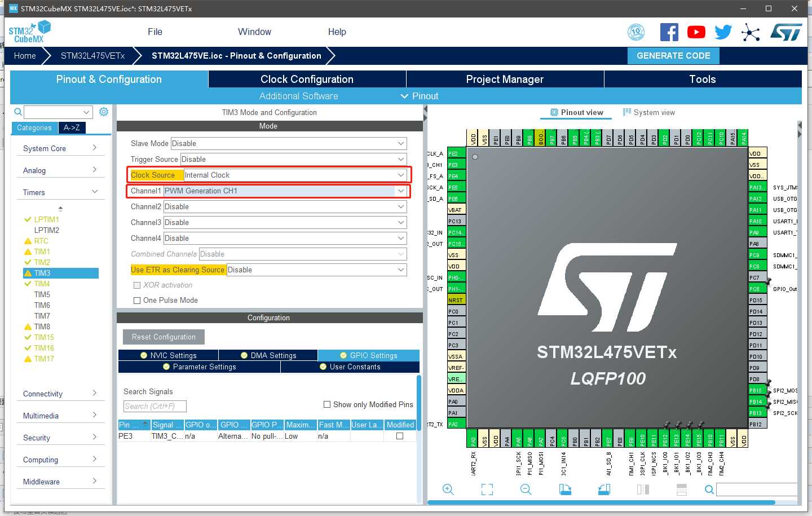Enable One Pulse Mode checkbox
The image size is (812, 516).
pyautogui.click(x=136, y=301)
